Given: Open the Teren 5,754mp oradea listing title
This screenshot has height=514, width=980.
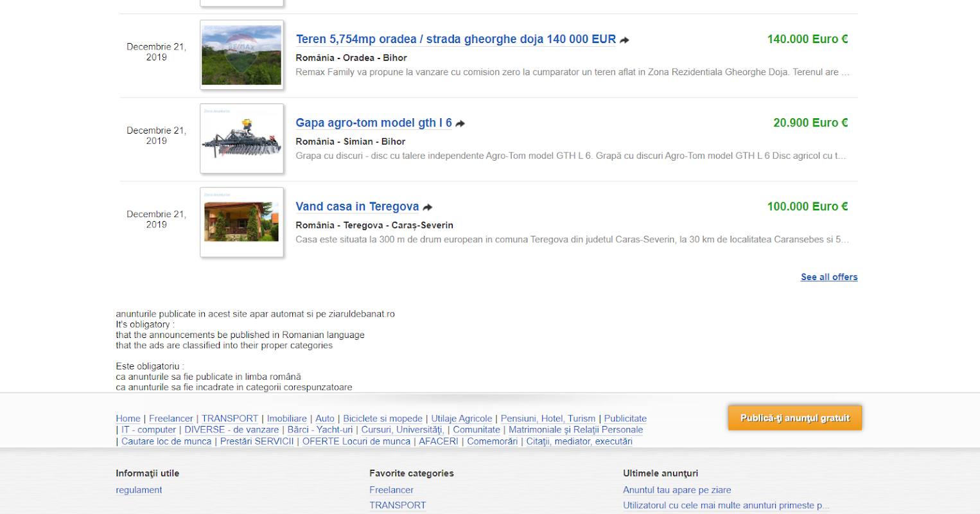Looking at the screenshot, I should pos(456,39).
